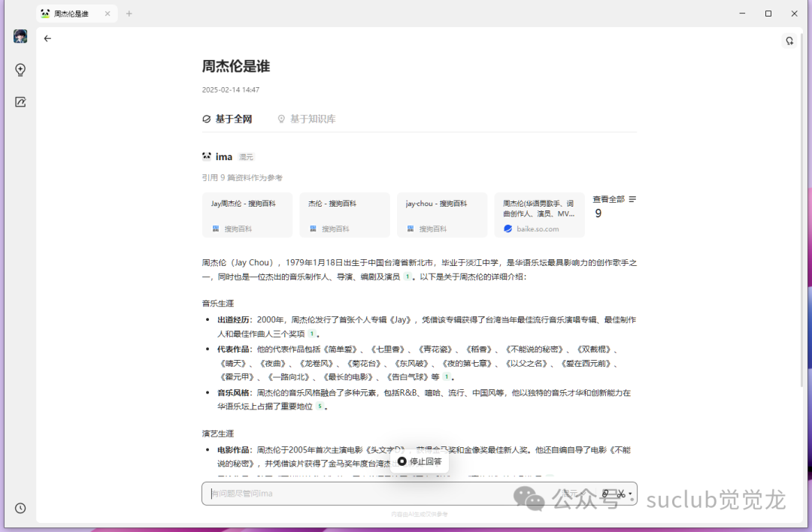Open the 混元 model selector in input box
Image resolution: width=812 pixels, height=532 pixels.
click(575, 494)
